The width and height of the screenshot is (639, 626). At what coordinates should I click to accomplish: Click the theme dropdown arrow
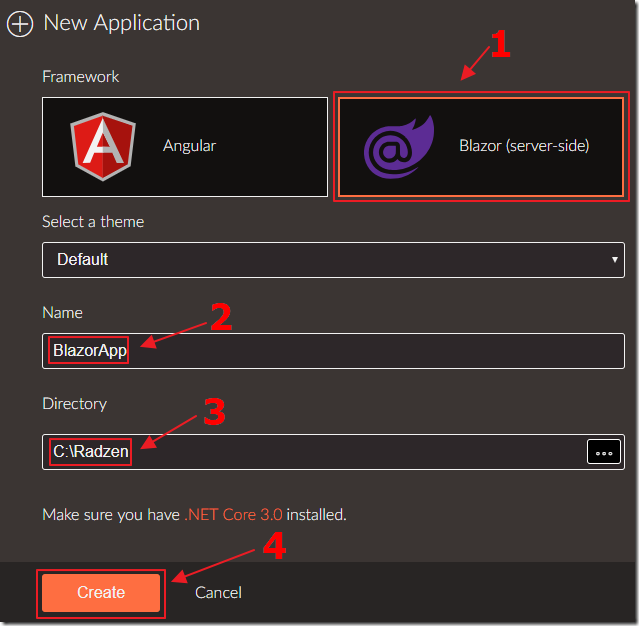click(x=614, y=260)
